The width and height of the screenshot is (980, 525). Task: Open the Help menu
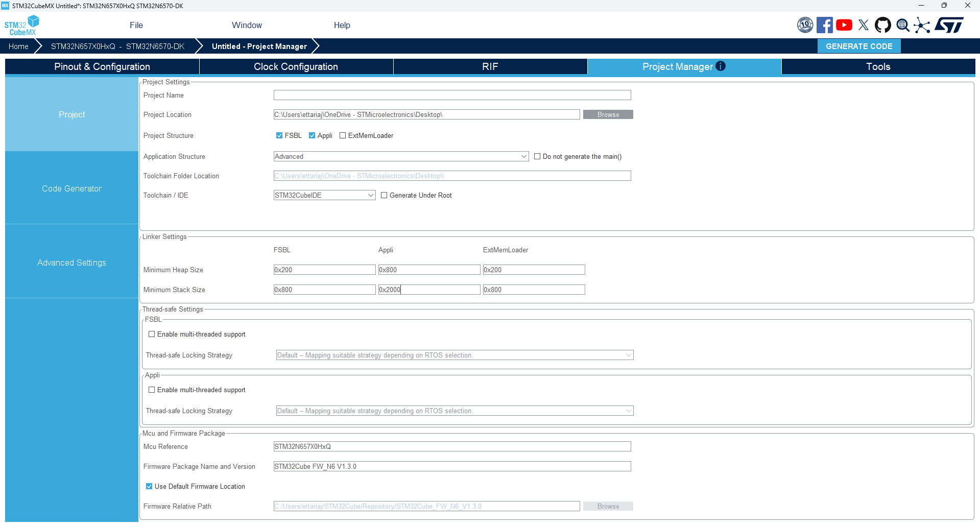point(342,25)
